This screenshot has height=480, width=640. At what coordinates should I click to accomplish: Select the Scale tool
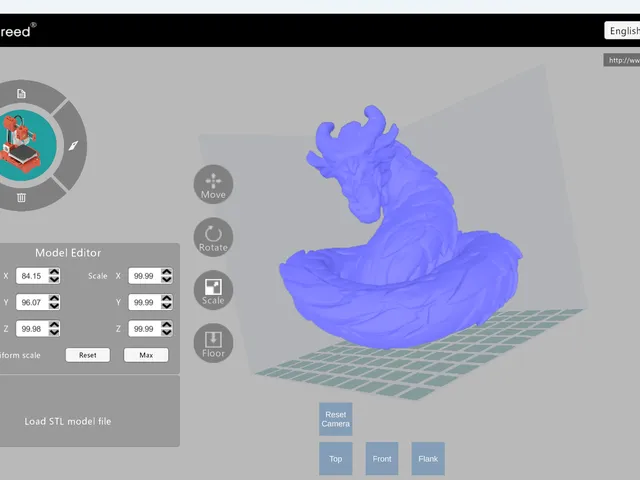click(x=213, y=290)
